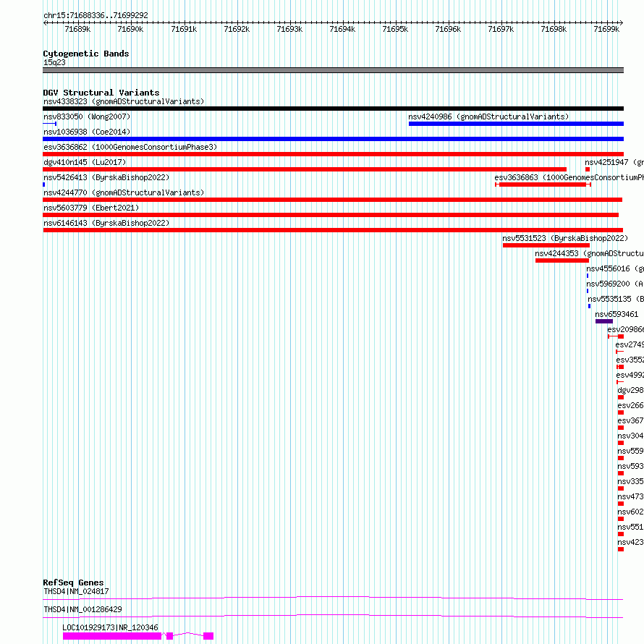Select the esv4992 truncated variant label

tap(630, 375)
